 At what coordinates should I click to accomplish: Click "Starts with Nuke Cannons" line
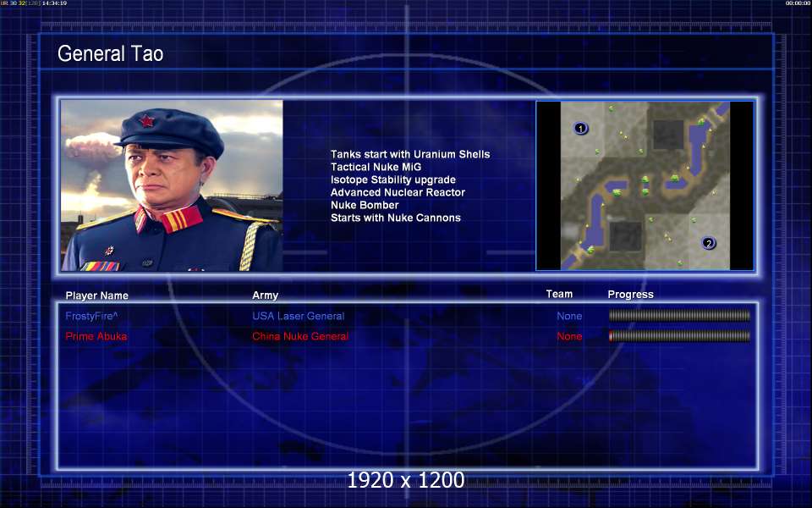coord(396,218)
